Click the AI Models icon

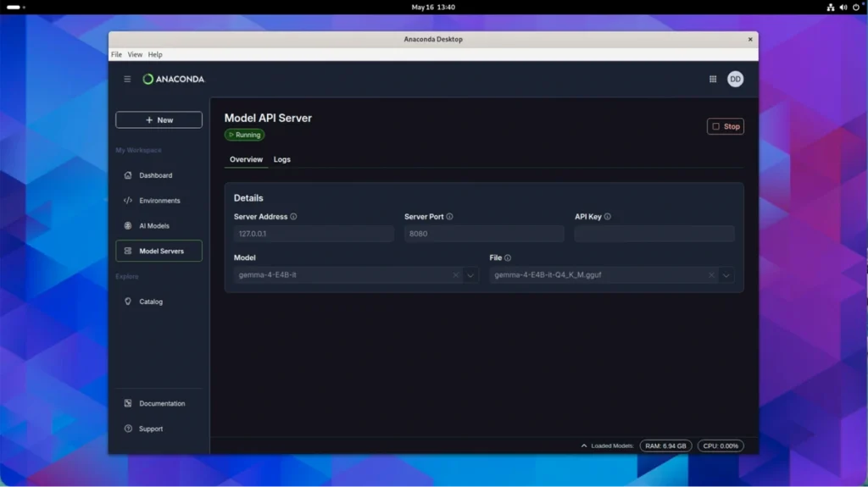click(x=128, y=226)
